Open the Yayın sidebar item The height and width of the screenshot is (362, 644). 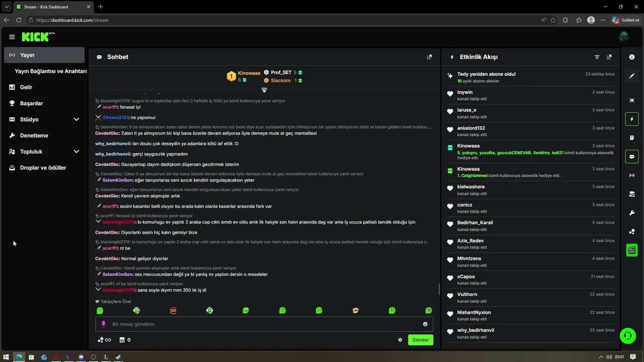[x=44, y=55]
